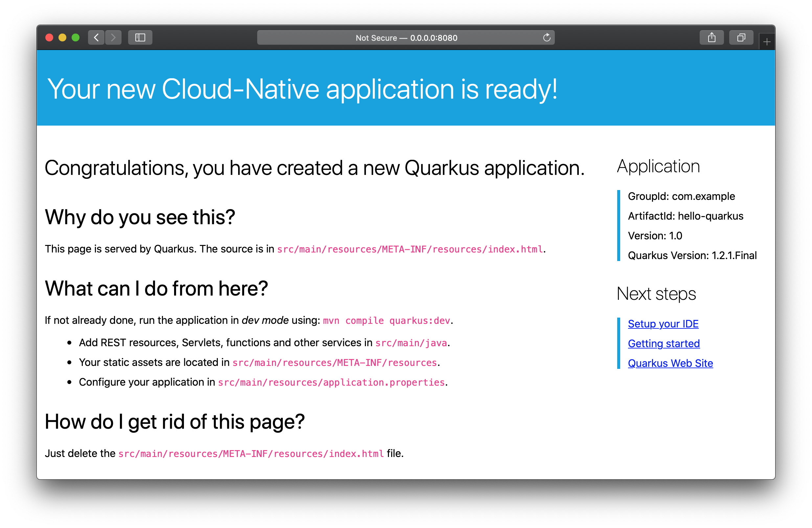Open the Getting started link
The width and height of the screenshot is (812, 528).
click(664, 344)
